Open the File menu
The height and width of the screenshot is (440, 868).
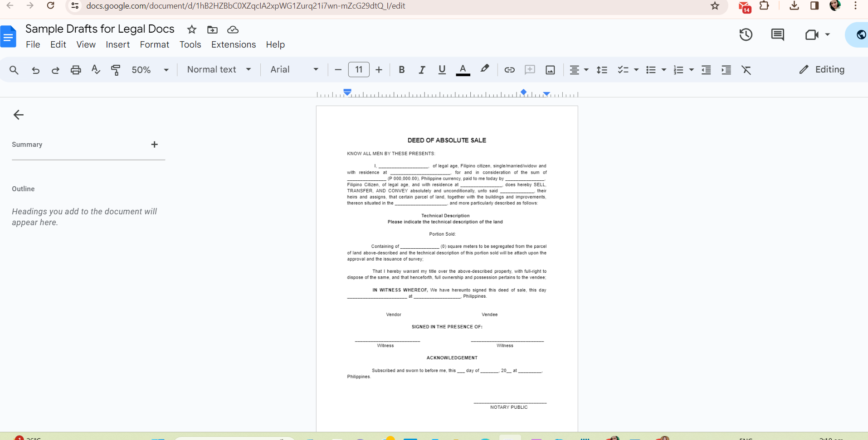coord(33,44)
